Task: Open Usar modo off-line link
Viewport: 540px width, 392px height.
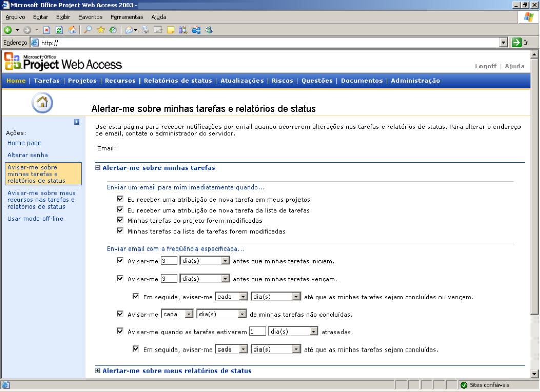Action: click(35, 219)
